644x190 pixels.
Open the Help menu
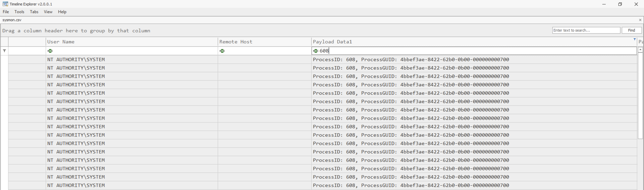(62, 12)
